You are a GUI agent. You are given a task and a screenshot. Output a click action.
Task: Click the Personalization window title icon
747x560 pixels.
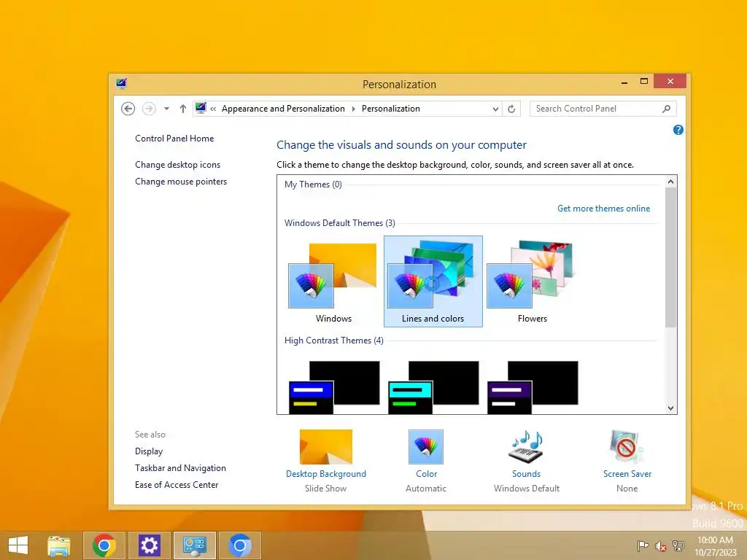[x=121, y=84]
